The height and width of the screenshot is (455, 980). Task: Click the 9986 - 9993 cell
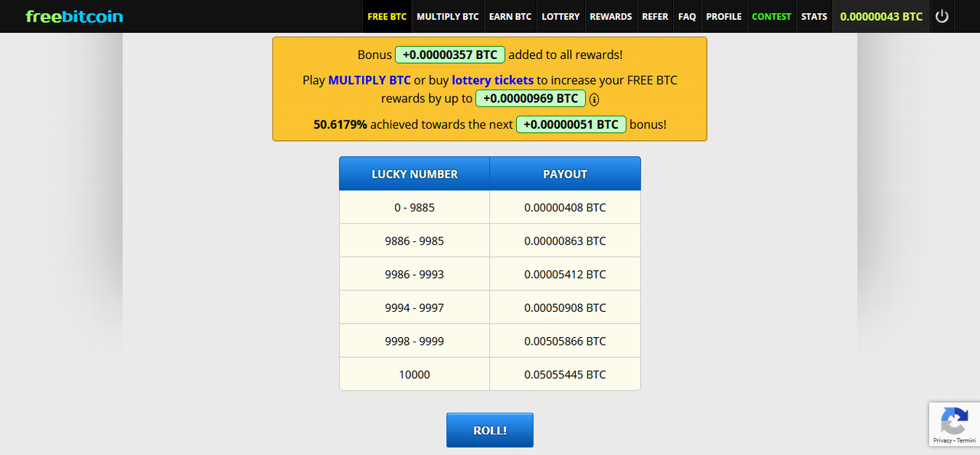pos(414,274)
